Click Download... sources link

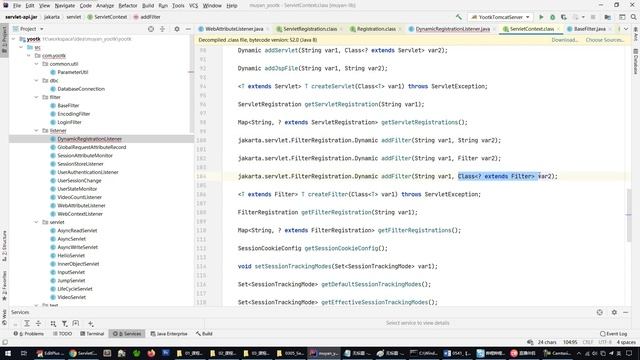(x=565, y=40)
